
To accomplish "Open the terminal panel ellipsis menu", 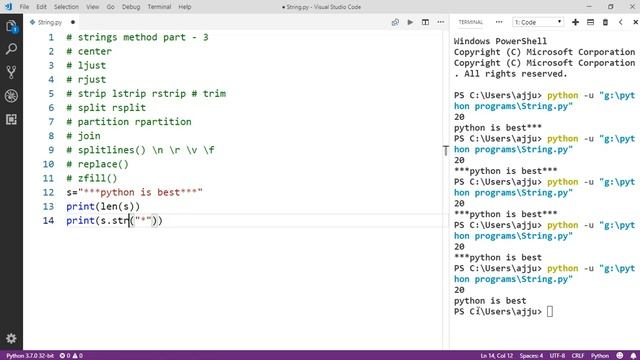I will 499,22.
